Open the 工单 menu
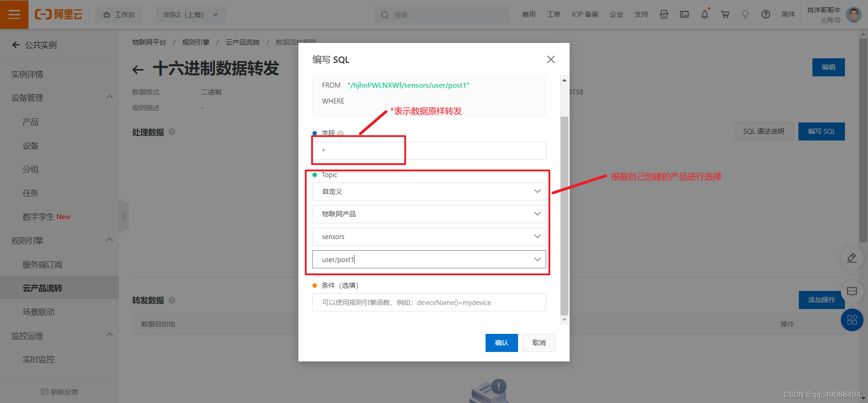This screenshot has width=868, height=403. coord(553,14)
